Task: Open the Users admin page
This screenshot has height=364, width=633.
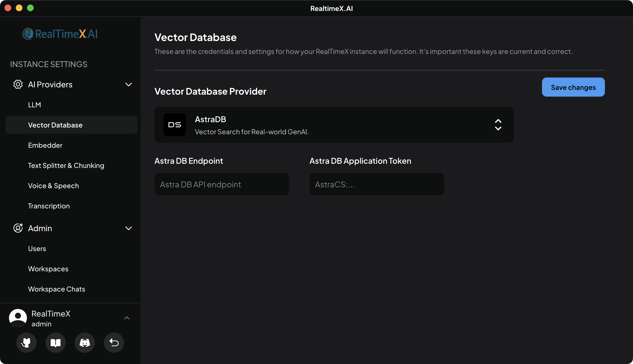Action: point(37,249)
